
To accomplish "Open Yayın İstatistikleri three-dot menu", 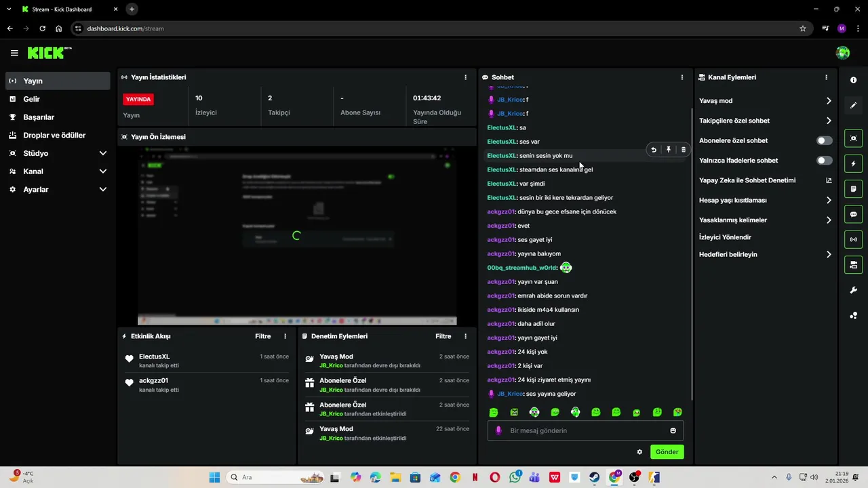I will point(465,77).
